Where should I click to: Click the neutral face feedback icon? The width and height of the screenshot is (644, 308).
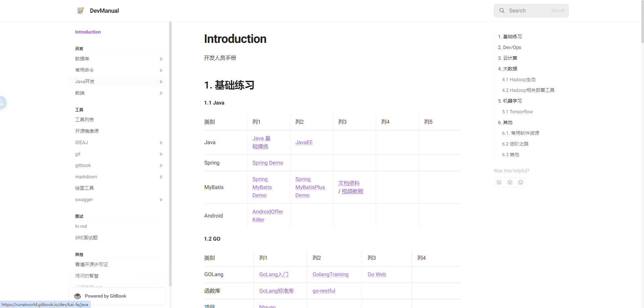click(x=510, y=182)
